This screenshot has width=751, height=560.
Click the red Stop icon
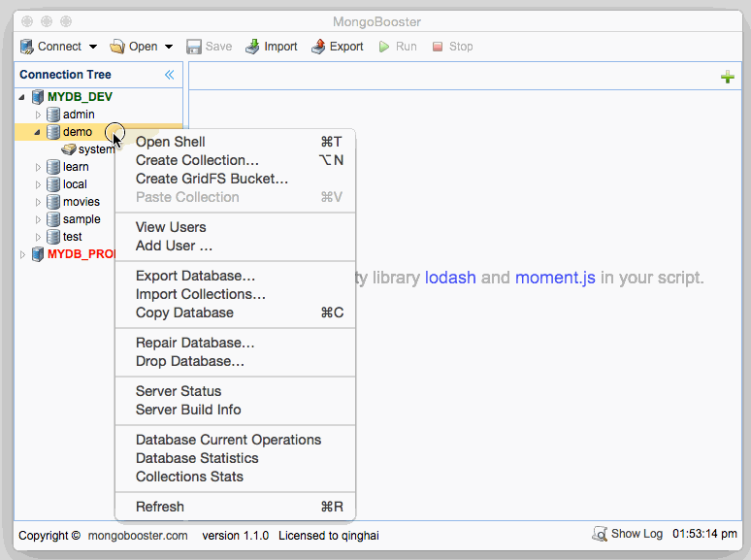pyautogui.click(x=438, y=47)
